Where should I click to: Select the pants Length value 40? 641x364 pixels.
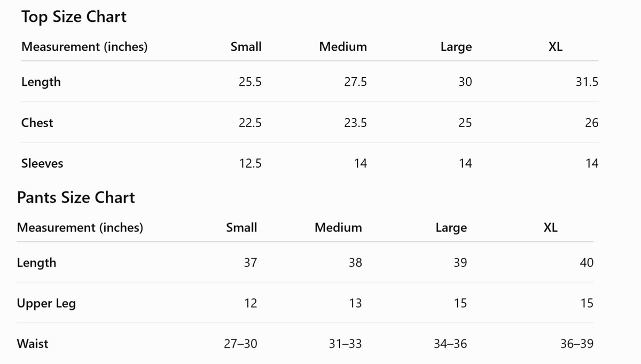(x=587, y=263)
